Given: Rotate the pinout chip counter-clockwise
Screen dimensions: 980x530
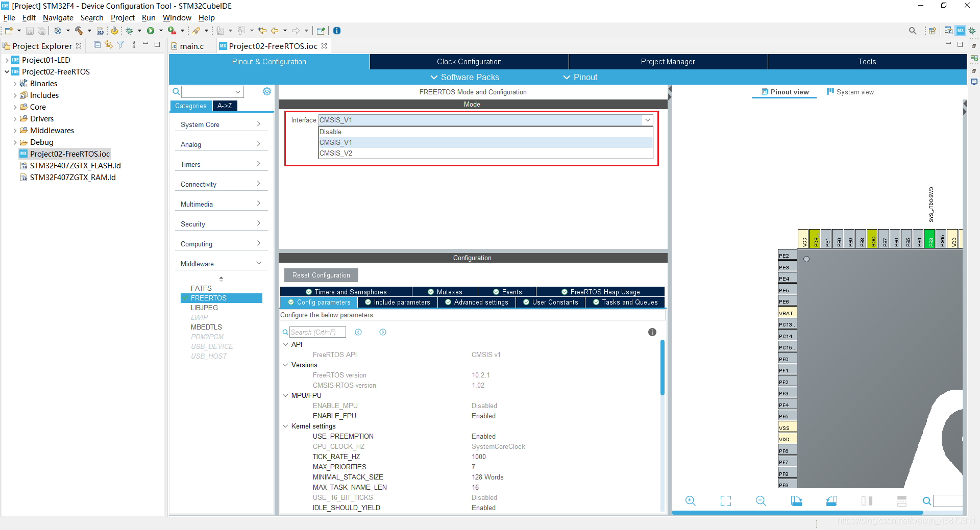Looking at the screenshot, I should pyautogui.click(x=831, y=501).
